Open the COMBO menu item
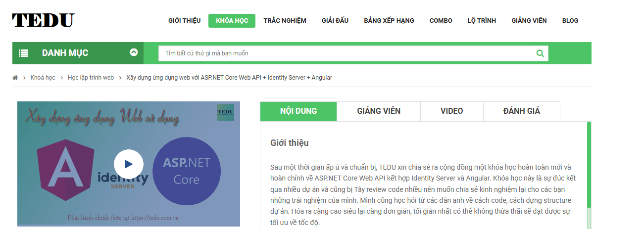 pyautogui.click(x=441, y=21)
